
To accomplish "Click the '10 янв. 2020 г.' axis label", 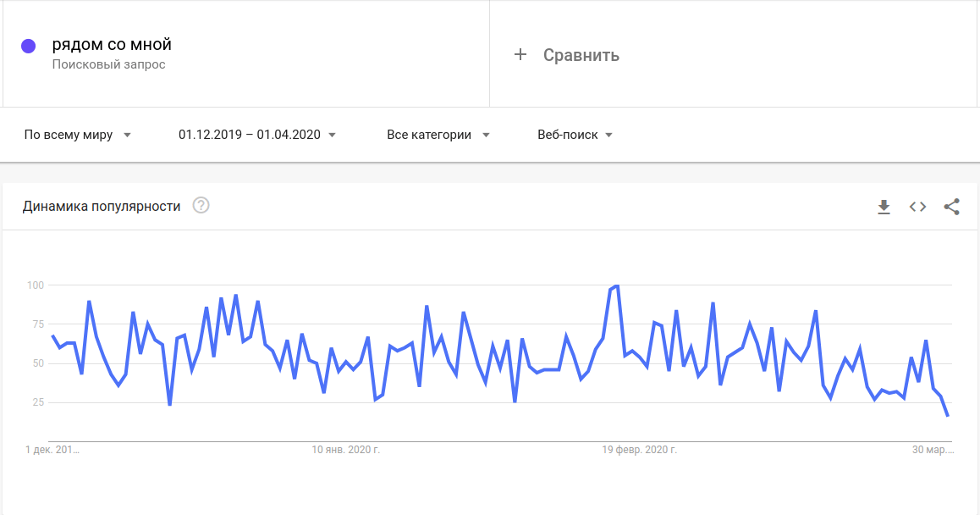I will pyautogui.click(x=346, y=449).
